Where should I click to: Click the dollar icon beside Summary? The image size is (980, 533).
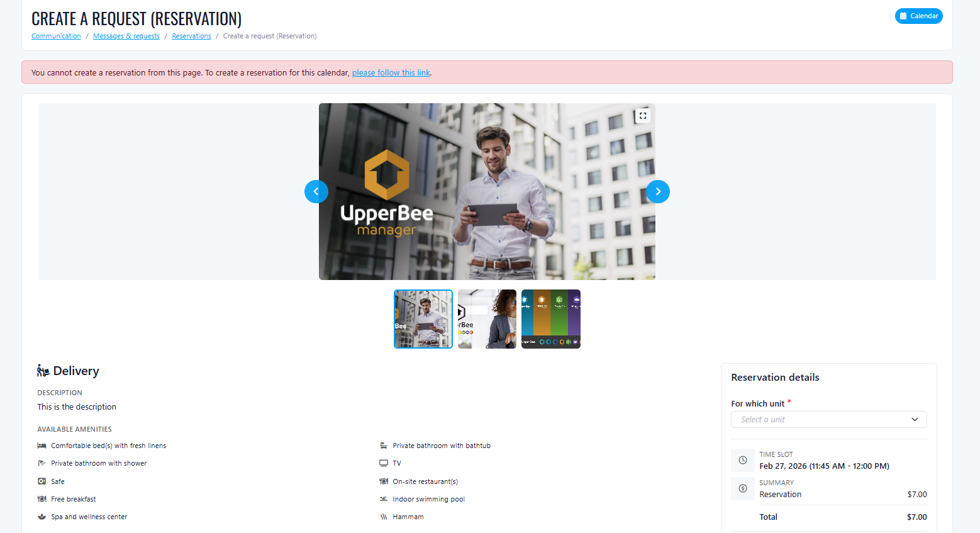click(x=743, y=488)
